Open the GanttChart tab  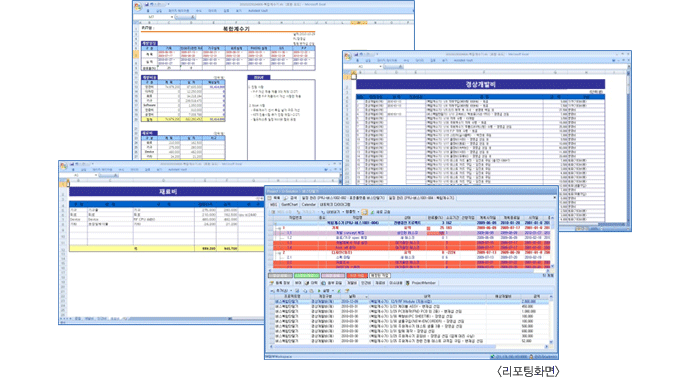[x=289, y=205]
